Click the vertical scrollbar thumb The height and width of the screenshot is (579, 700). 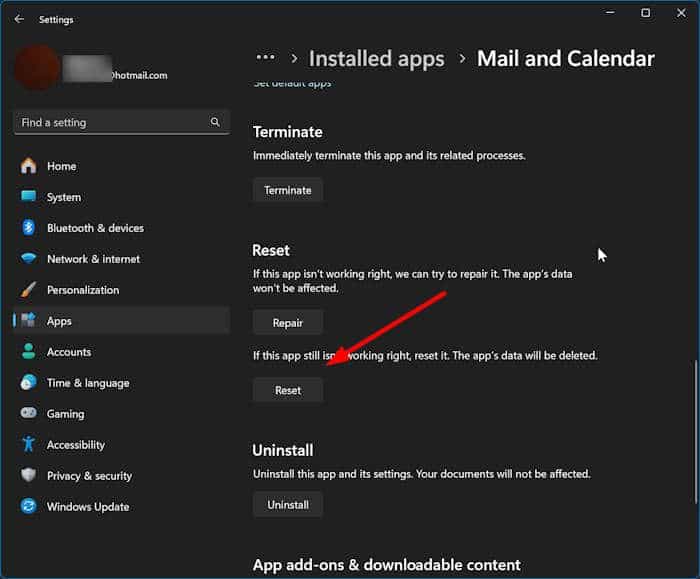tap(695, 432)
